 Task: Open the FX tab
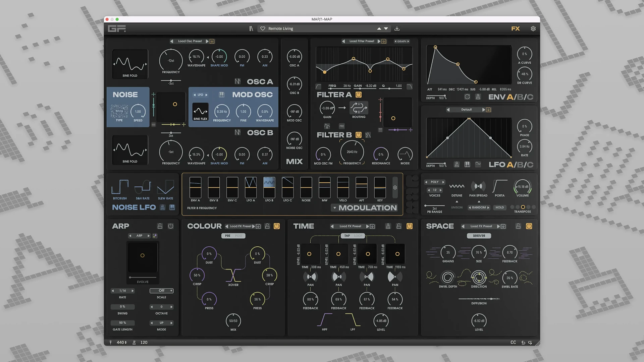coord(515,29)
